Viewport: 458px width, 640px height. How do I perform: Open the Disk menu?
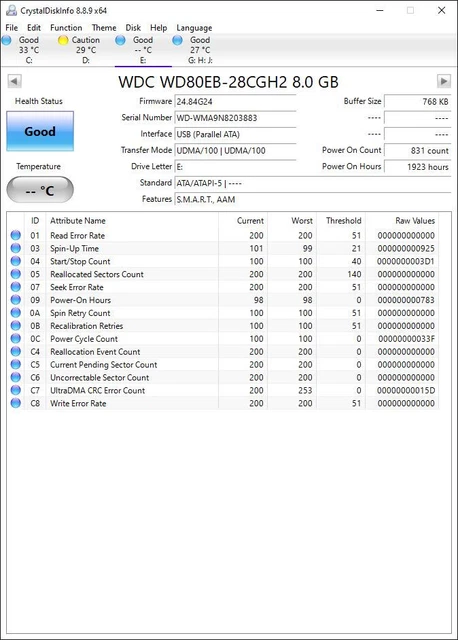133,28
